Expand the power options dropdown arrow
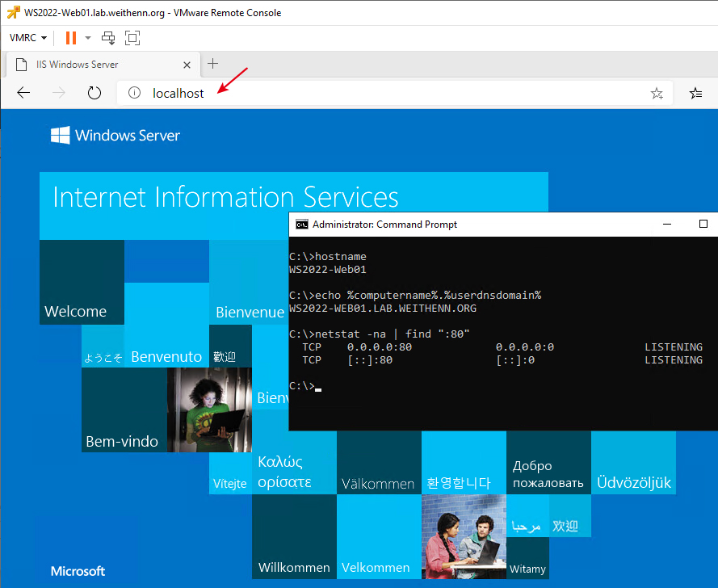The width and height of the screenshot is (718, 588). coord(88,37)
